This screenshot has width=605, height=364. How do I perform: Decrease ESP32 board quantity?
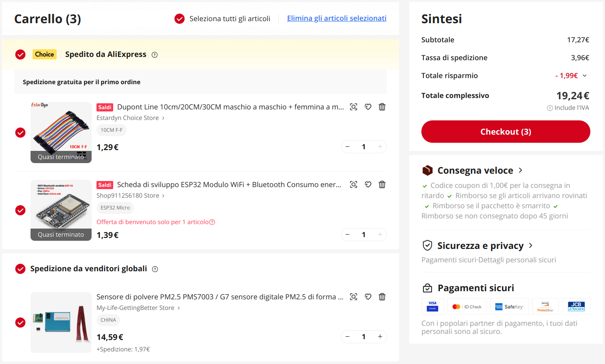point(348,235)
